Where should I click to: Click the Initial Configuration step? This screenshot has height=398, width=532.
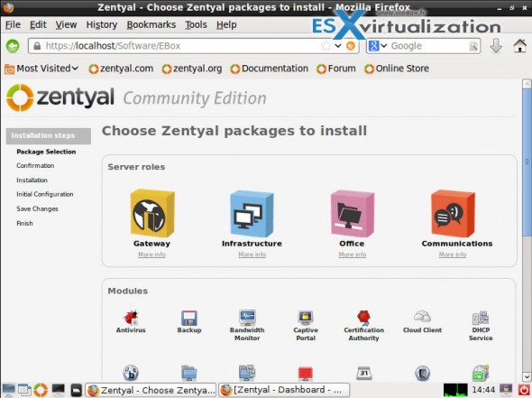pyautogui.click(x=45, y=194)
